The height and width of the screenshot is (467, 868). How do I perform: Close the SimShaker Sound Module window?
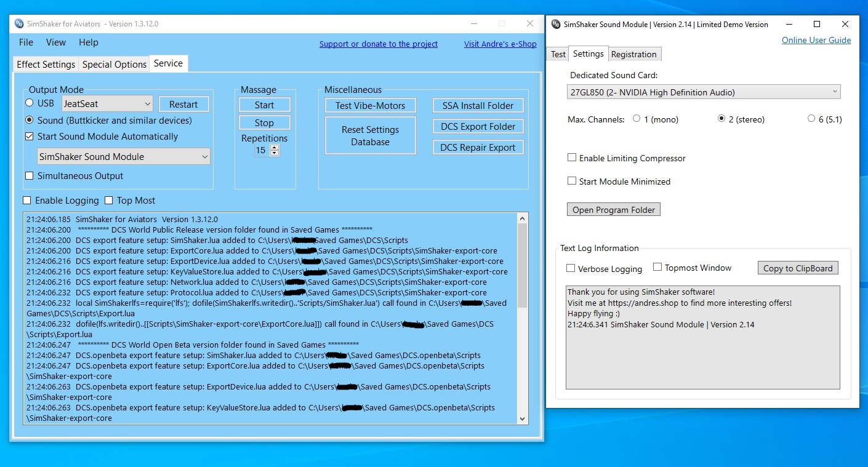point(845,25)
